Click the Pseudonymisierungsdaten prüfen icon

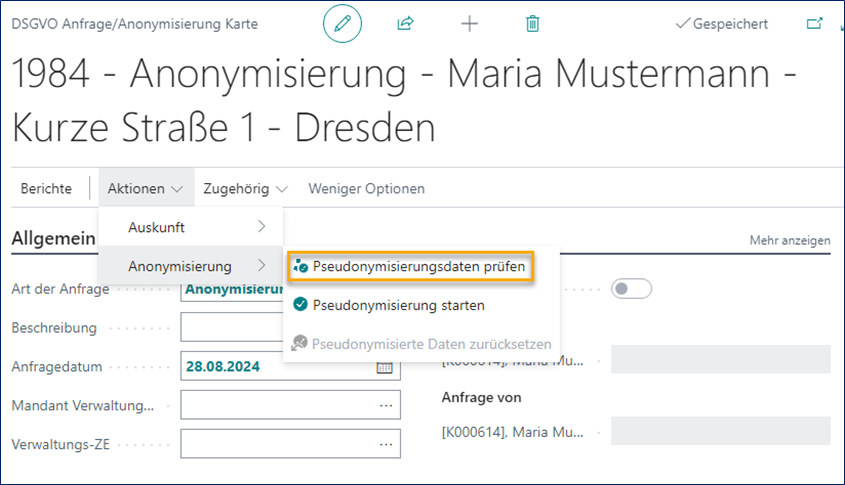point(300,266)
